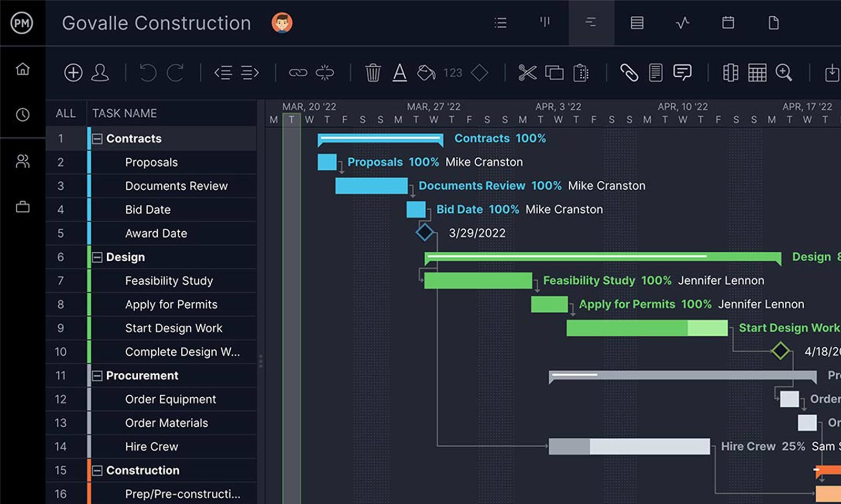Add a new task with the plus icon
841x504 pixels.
point(74,73)
